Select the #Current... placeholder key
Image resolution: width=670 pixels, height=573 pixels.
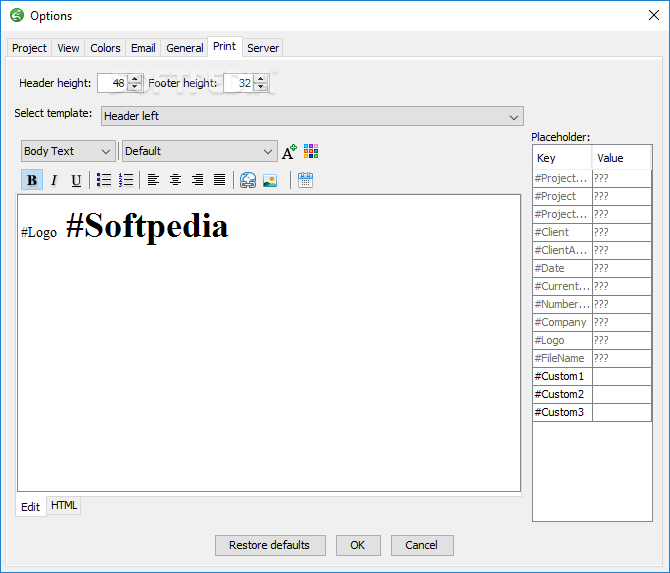562,286
